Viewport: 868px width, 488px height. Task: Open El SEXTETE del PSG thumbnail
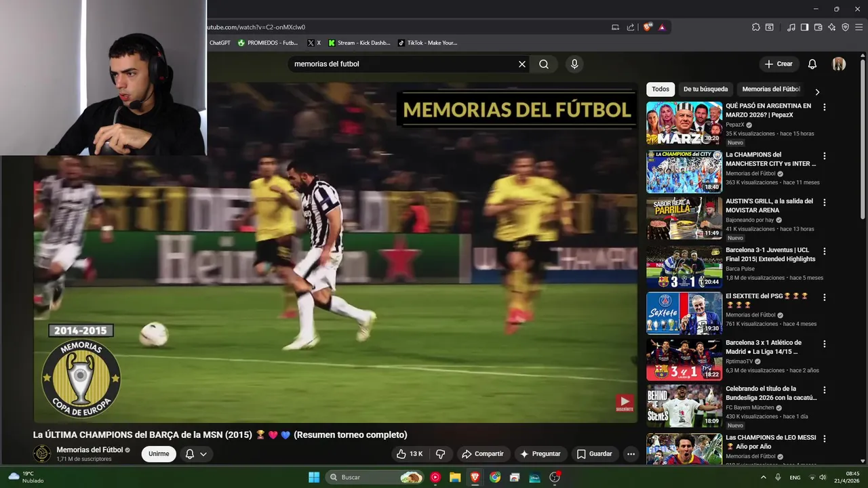[x=684, y=313]
